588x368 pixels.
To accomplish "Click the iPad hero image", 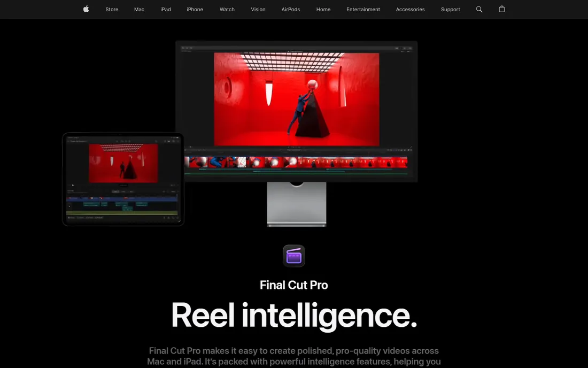I will coord(123,179).
